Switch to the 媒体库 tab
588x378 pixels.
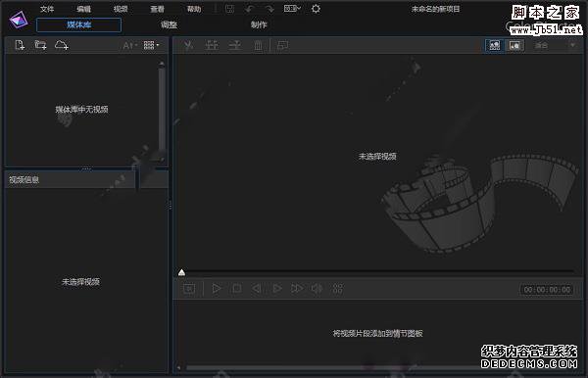pyautogui.click(x=78, y=25)
